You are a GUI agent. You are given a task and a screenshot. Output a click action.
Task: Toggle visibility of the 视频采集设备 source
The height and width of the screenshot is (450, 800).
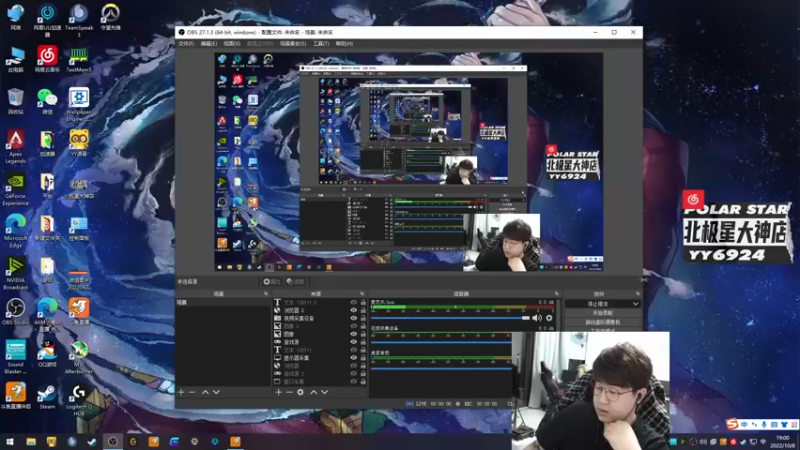tap(354, 318)
